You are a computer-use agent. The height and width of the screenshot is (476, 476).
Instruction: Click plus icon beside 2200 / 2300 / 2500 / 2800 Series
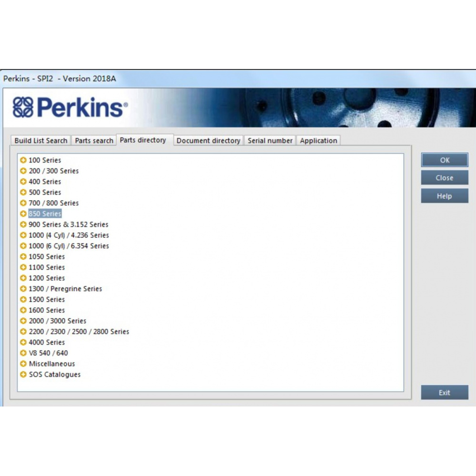coord(23,331)
